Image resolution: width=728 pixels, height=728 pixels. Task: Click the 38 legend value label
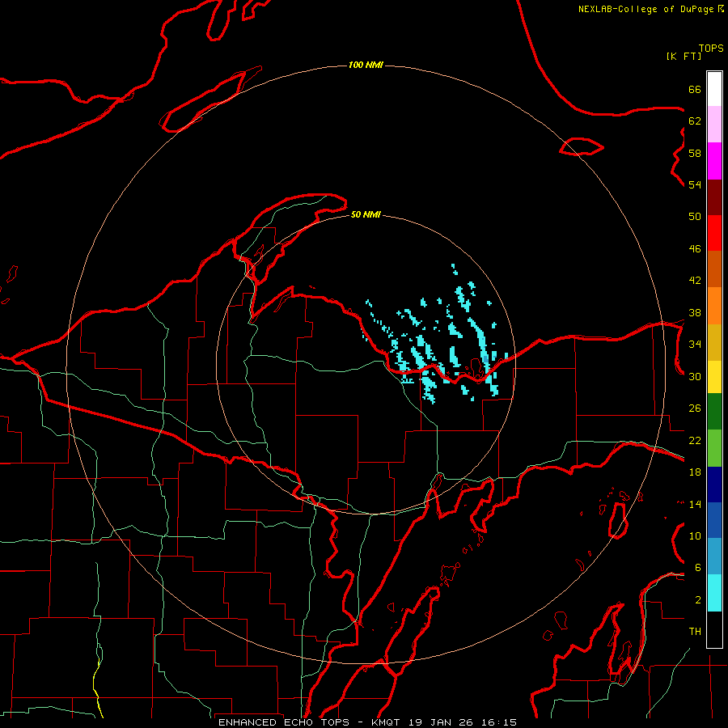tap(695, 312)
